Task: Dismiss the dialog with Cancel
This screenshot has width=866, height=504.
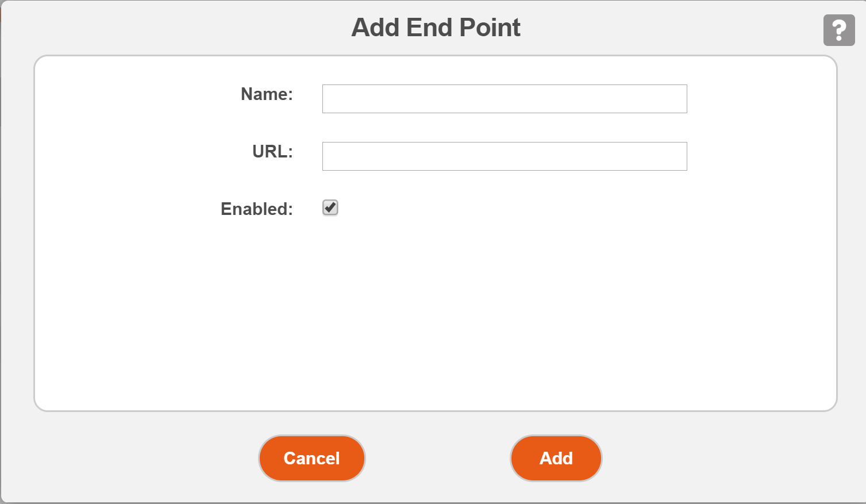Action: click(x=311, y=458)
